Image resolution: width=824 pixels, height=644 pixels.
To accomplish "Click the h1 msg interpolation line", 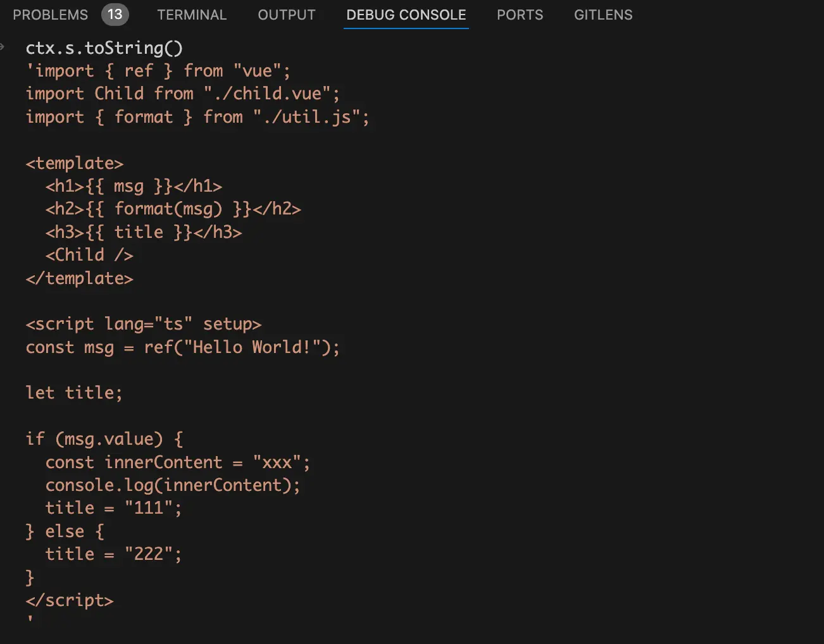I will tap(134, 186).
